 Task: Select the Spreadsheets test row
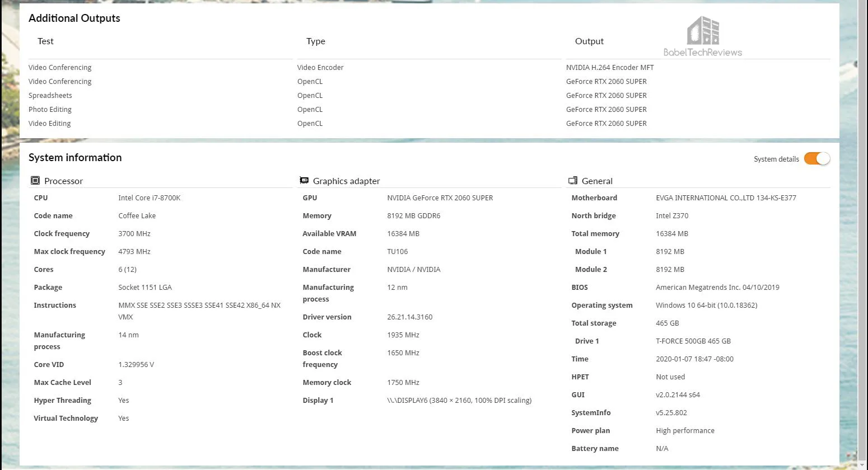tap(50, 96)
